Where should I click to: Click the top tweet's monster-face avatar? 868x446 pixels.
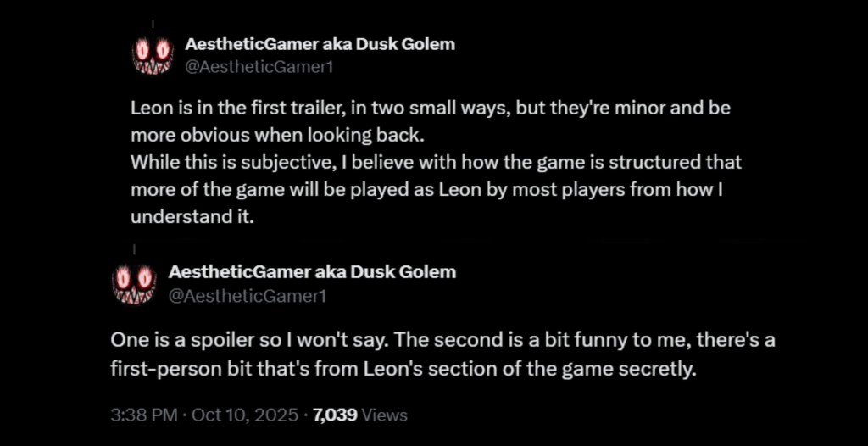tap(153, 54)
